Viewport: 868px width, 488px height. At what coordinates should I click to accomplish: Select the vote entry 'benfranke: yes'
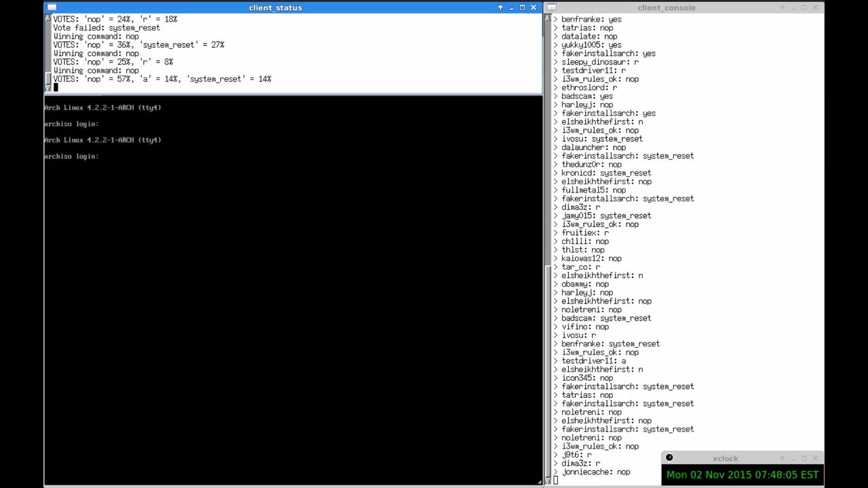(x=591, y=19)
